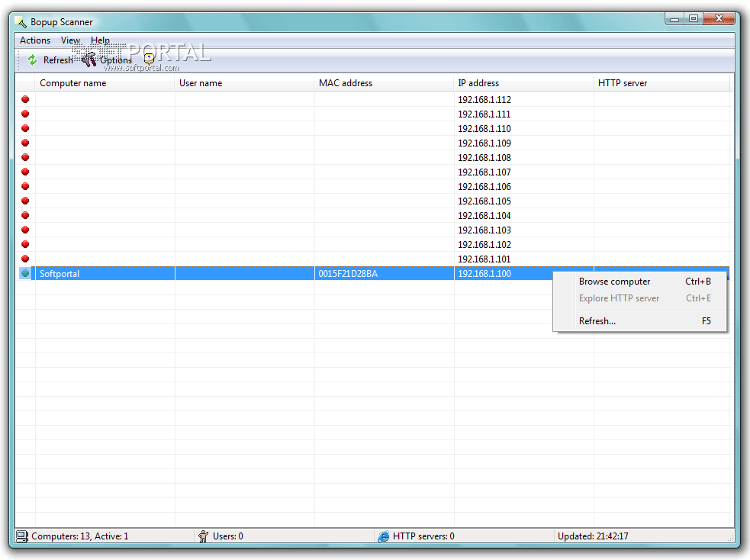
Task: Click the yellow messenger icon in toolbar
Action: tap(150, 60)
